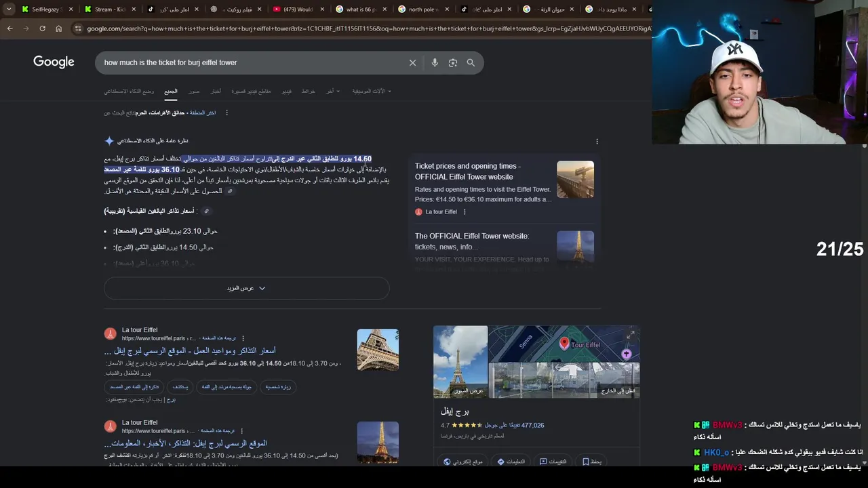Expand AI overview with 'عرض المزيد'
868x488 pixels.
247,288
